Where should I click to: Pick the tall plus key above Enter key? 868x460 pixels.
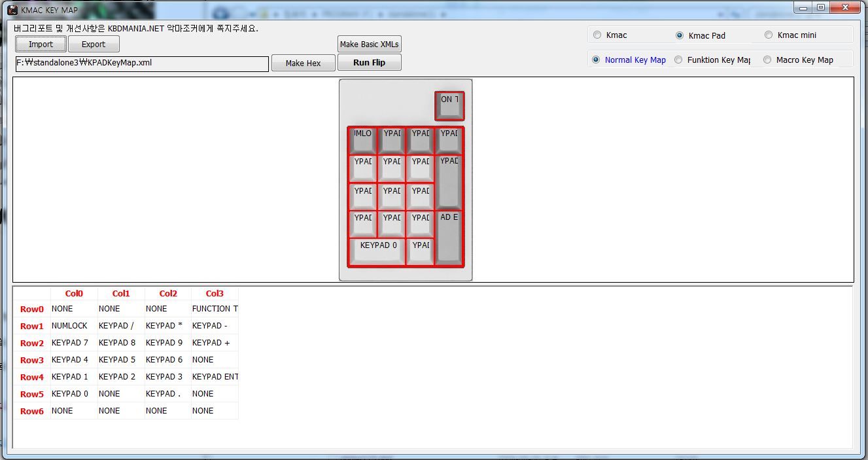[x=449, y=182]
